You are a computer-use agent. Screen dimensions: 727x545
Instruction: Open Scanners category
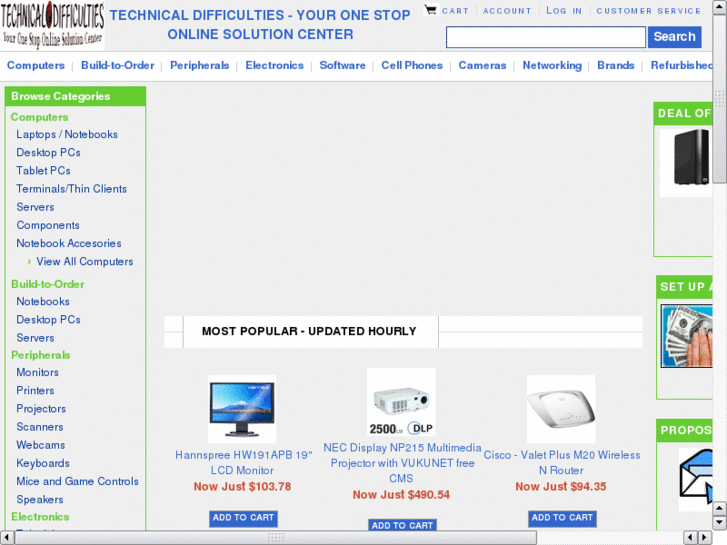coord(39,427)
